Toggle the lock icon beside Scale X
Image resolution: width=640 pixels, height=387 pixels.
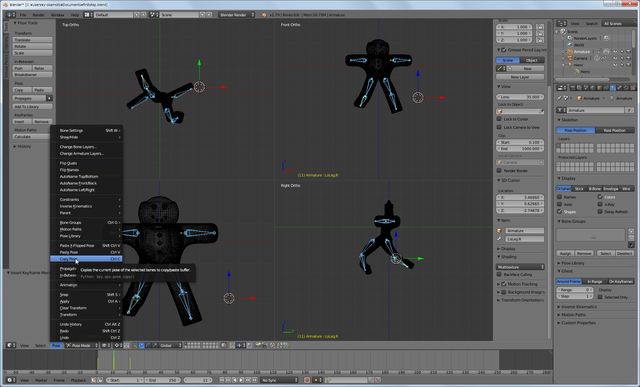coord(540,27)
